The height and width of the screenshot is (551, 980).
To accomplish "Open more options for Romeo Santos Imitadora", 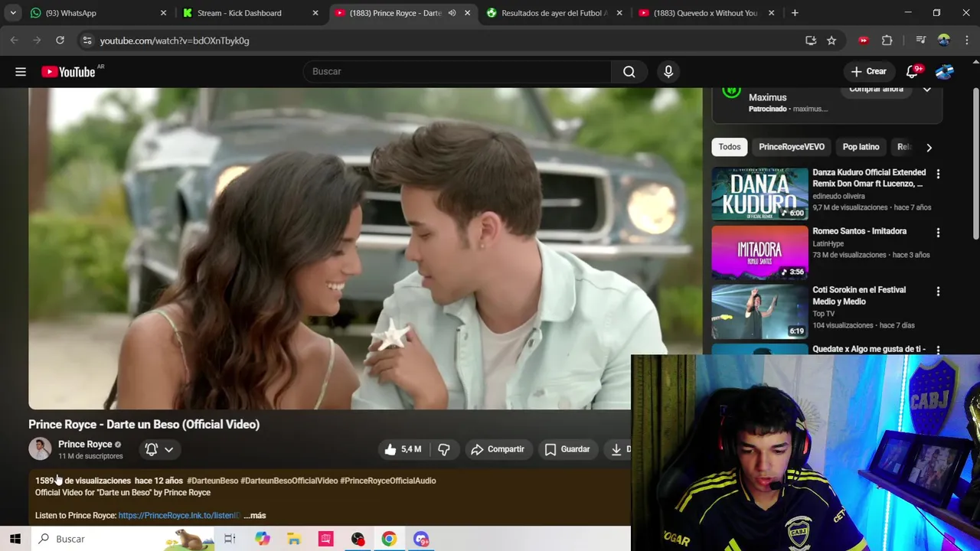I will [x=938, y=233].
